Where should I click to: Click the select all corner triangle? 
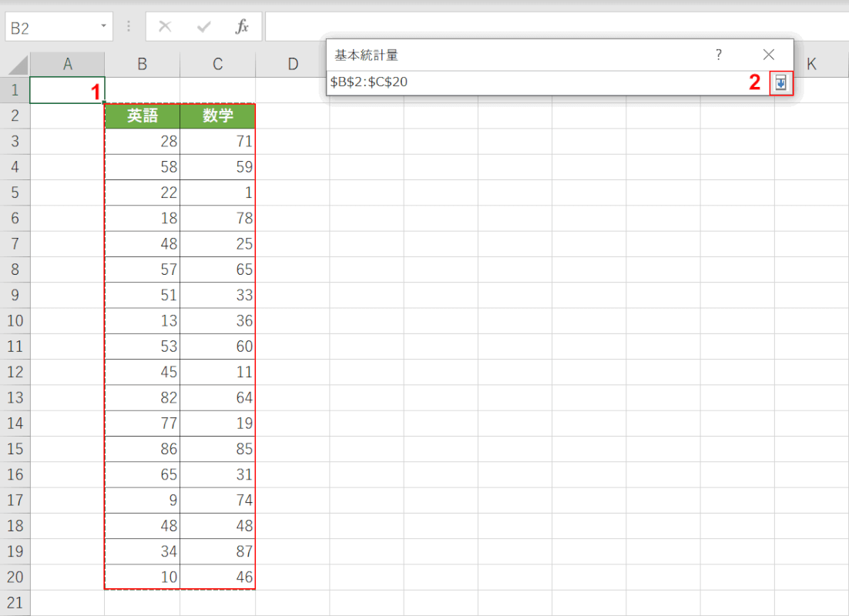[16, 65]
